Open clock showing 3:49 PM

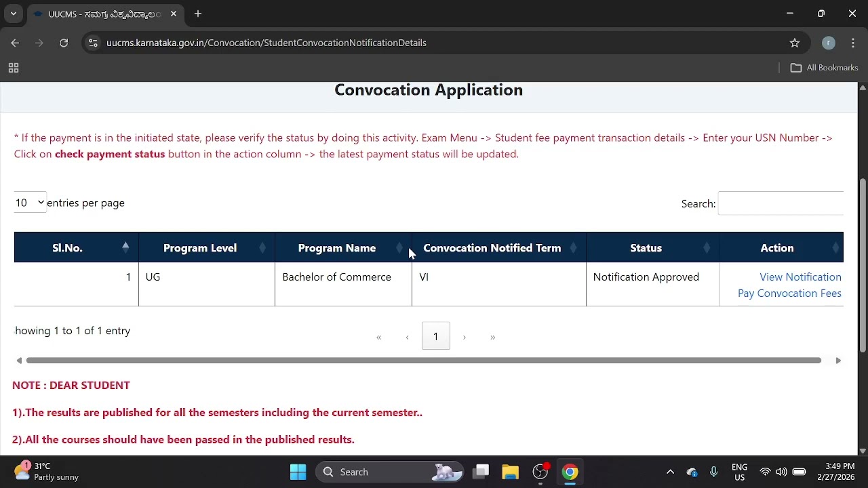click(x=835, y=472)
